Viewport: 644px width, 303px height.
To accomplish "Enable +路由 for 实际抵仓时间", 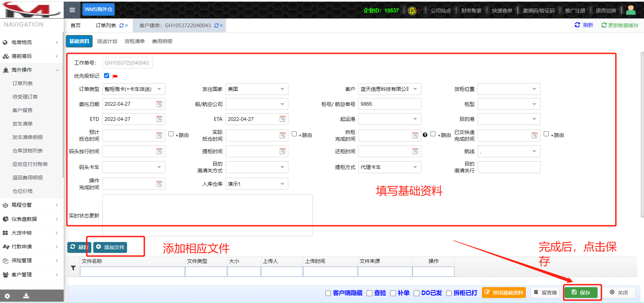I will point(294,134).
